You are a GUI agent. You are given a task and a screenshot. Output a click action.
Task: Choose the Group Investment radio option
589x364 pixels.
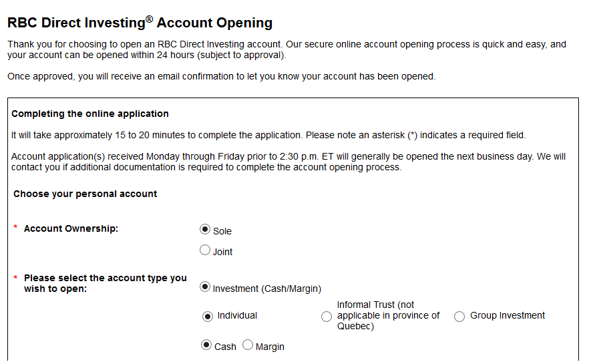point(459,317)
